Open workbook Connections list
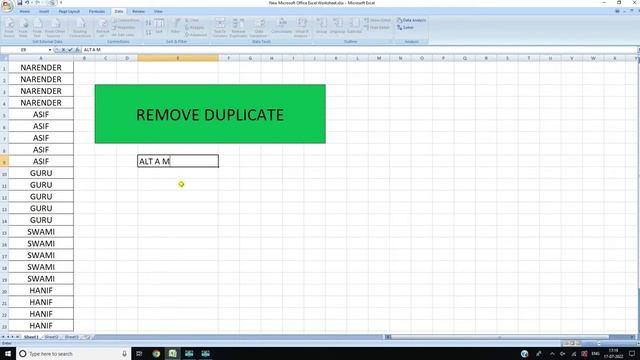Viewport: 640px width, 360px height. (x=126, y=20)
